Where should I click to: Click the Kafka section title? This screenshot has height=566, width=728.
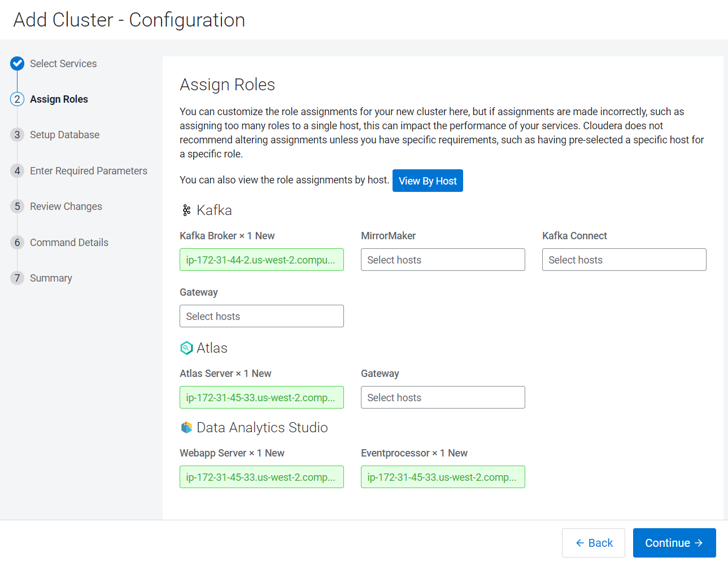point(214,210)
